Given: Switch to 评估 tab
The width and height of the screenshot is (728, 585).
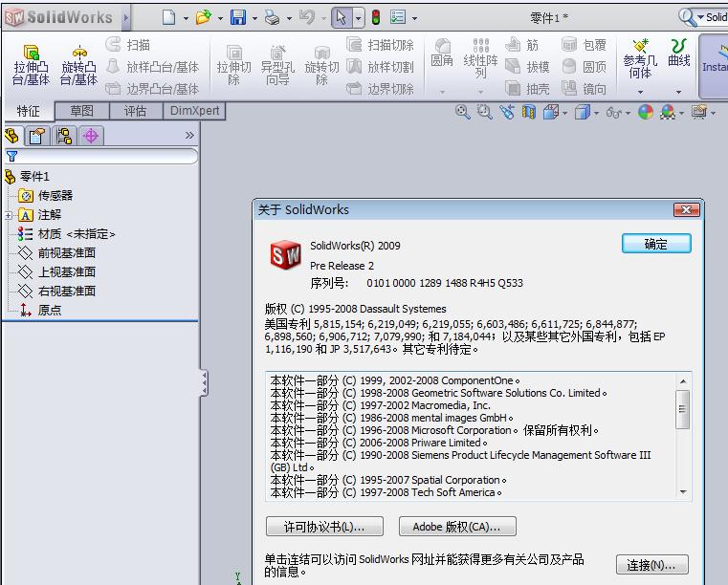Looking at the screenshot, I should [136, 111].
